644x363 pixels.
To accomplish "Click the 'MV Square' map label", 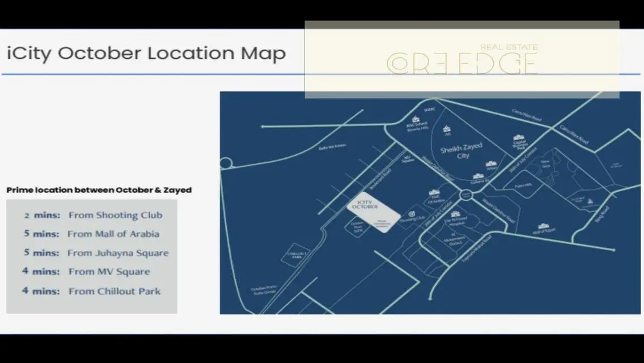I will [408, 159].
